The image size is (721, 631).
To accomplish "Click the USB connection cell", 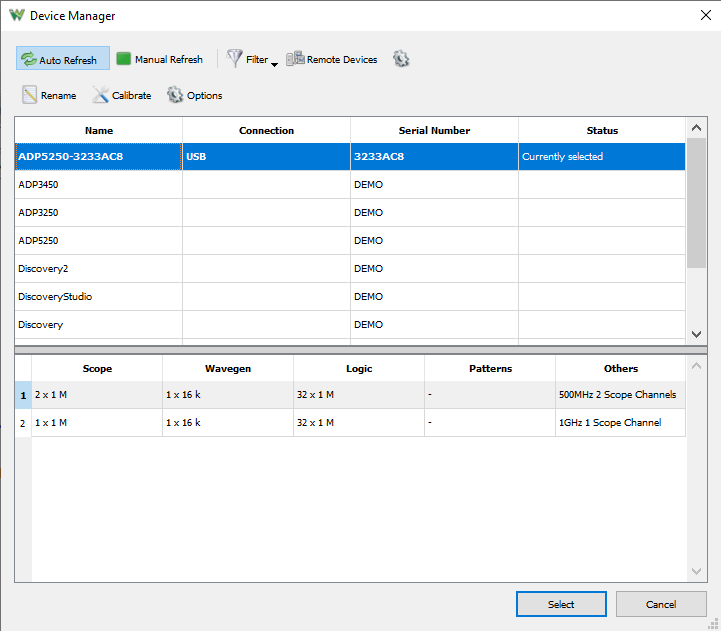I will (x=266, y=156).
